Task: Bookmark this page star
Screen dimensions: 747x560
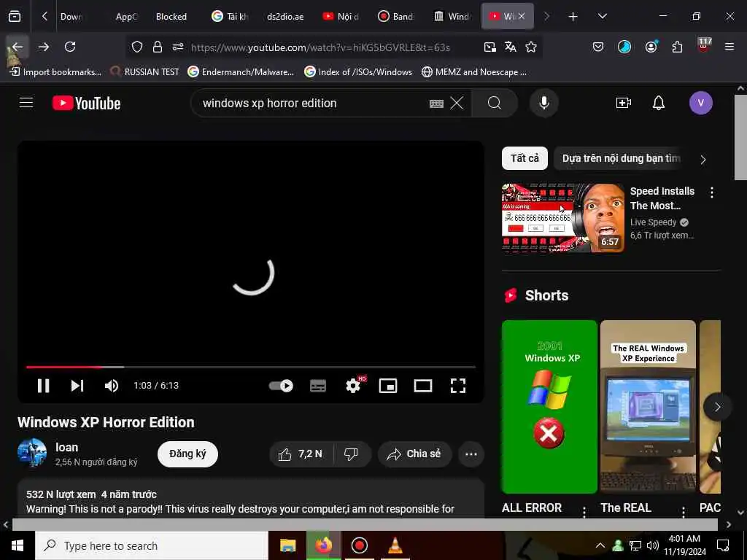Action: [x=531, y=47]
